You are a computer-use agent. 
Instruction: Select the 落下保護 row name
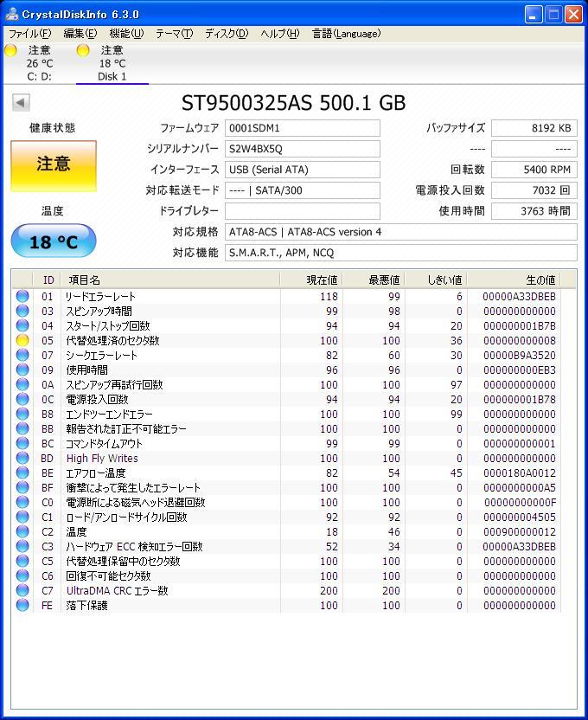coord(86,605)
